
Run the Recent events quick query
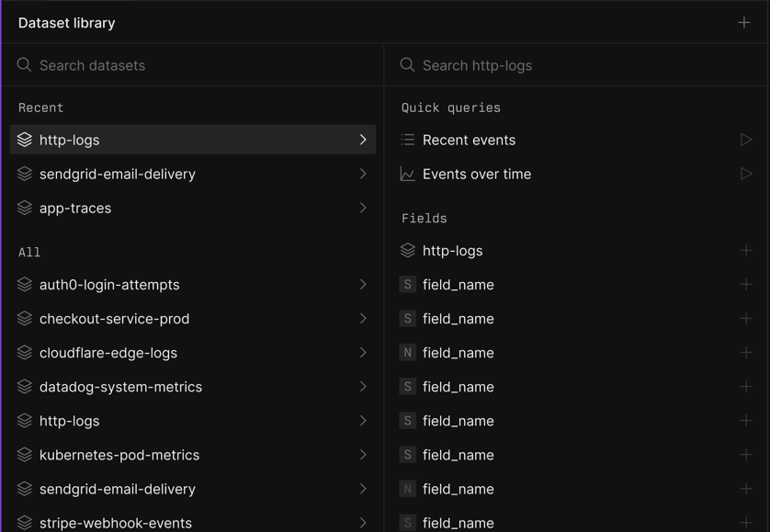point(748,140)
